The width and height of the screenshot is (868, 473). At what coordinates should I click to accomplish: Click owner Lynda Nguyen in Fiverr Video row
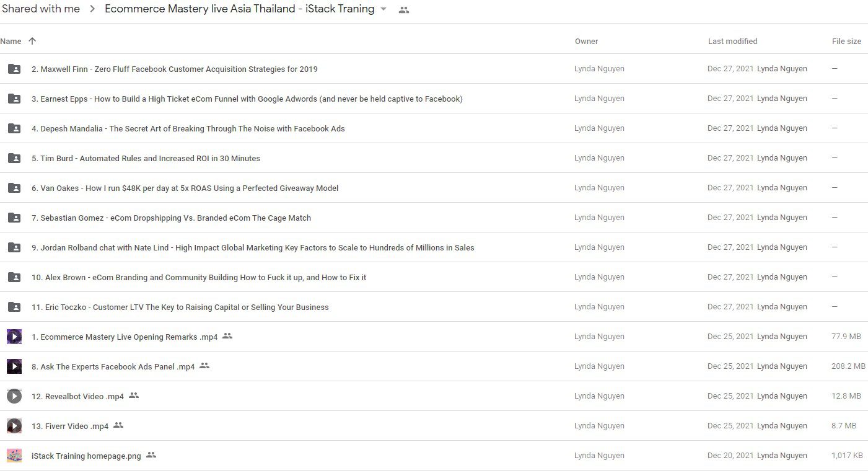pyautogui.click(x=599, y=426)
